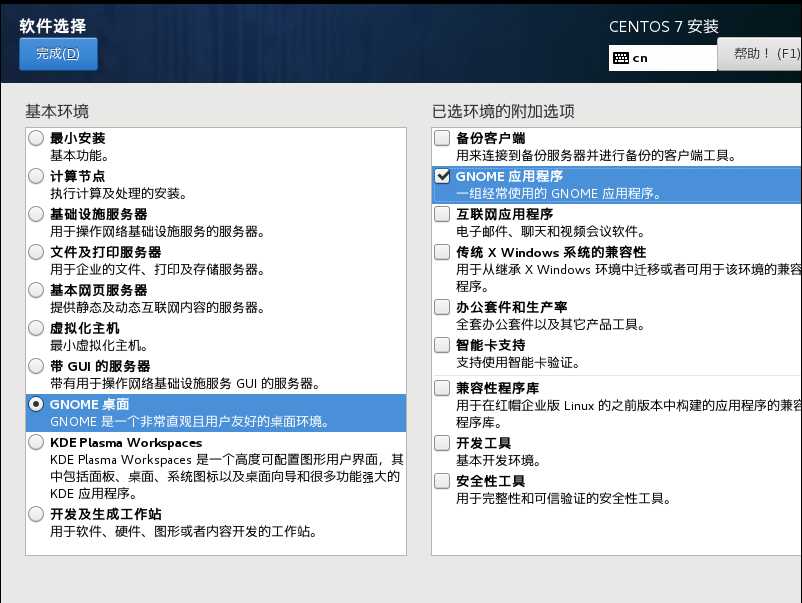Click the text 电子邮件、聊天和视频会议软件。
802x603 pixels.
551,232
